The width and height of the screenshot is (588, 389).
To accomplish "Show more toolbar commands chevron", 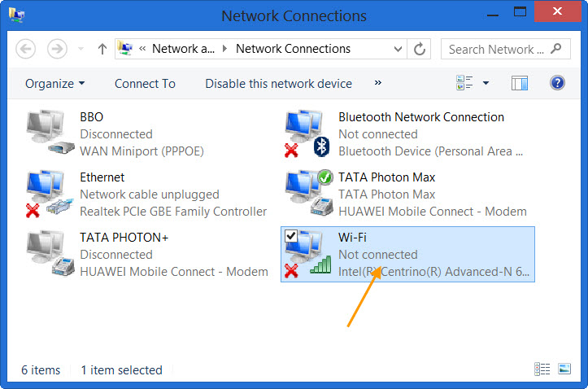I will pos(378,83).
